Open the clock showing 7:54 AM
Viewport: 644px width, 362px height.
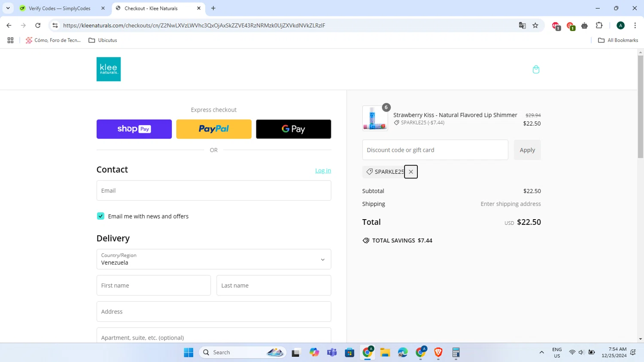pyautogui.click(x=614, y=353)
